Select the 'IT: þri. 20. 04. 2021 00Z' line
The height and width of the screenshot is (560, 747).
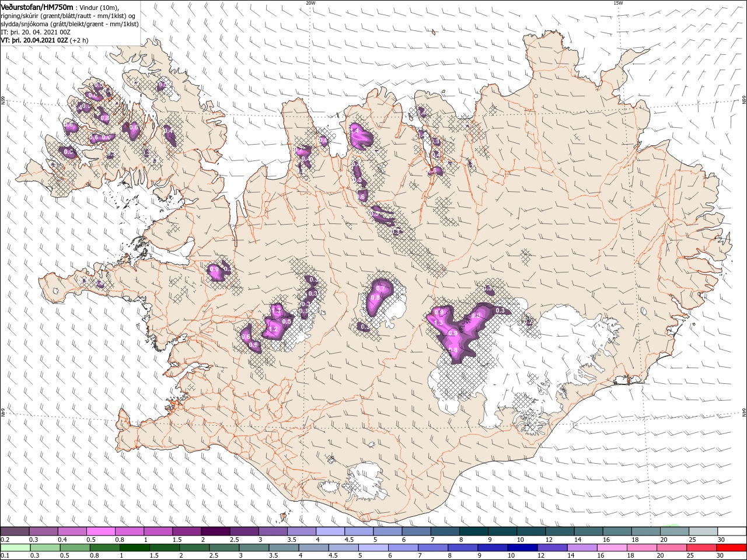click(x=36, y=32)
